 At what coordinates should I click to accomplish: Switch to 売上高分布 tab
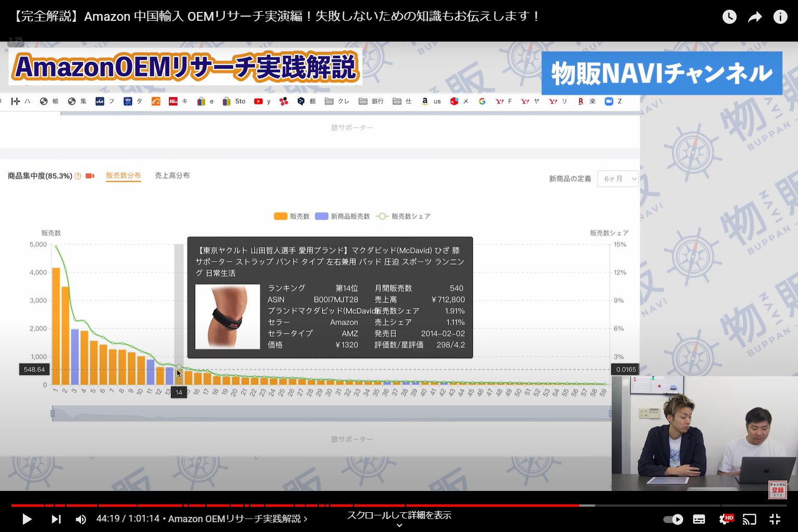[x=172, y=176]
